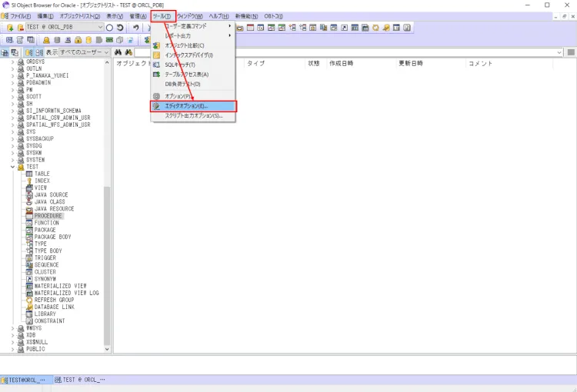Click the Trigger toolbar icon

[x=313, y=28]
